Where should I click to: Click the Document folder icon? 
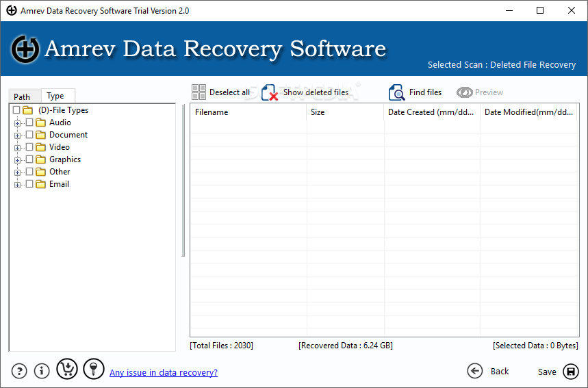pyautogui.click(x=40, y=135)
